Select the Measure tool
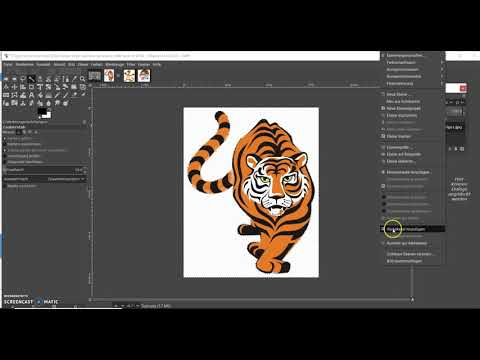 coord(6,87)
